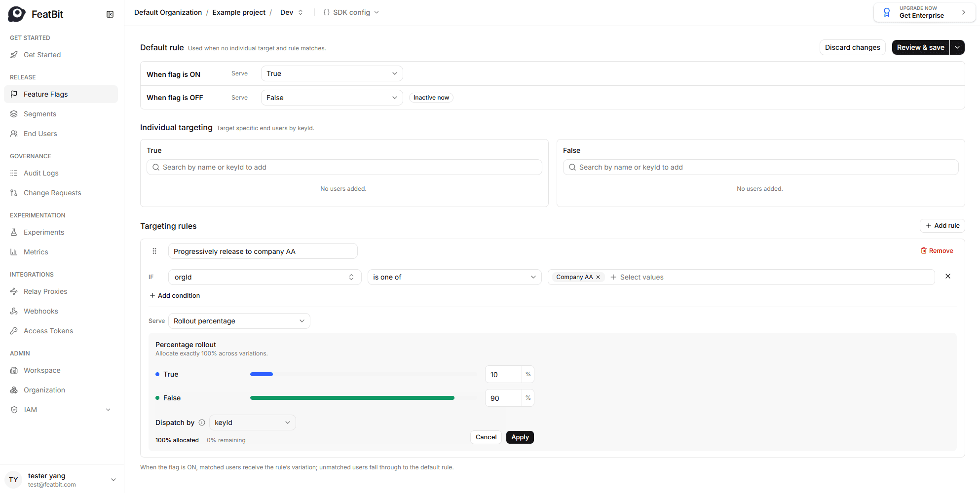Click the End Users people icon
980x493 pixels.
pos(14,134)
